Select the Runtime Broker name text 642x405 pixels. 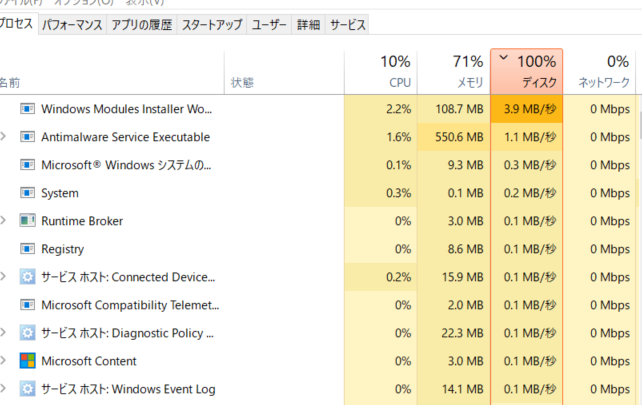pos(82,221)
